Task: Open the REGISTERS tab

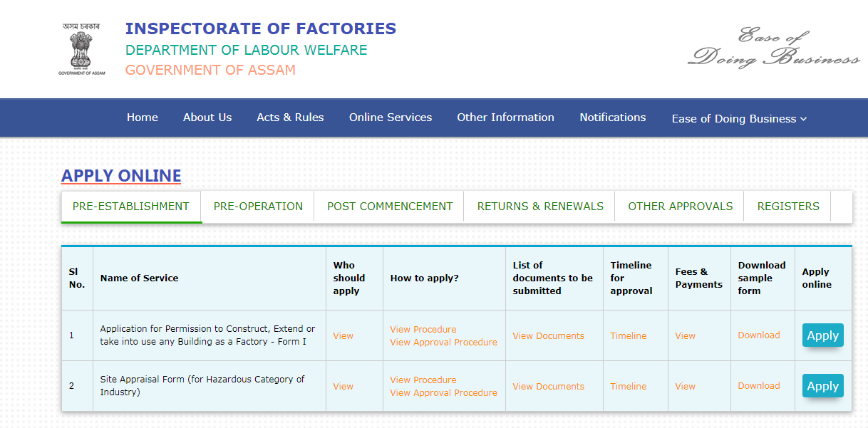Action: coord(787,206)
